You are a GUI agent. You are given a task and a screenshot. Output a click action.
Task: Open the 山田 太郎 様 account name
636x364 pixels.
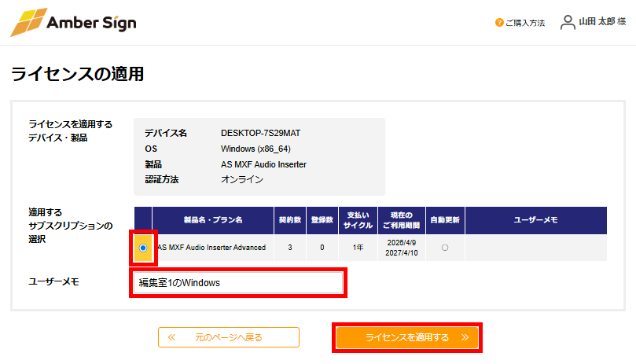[602, 21]
